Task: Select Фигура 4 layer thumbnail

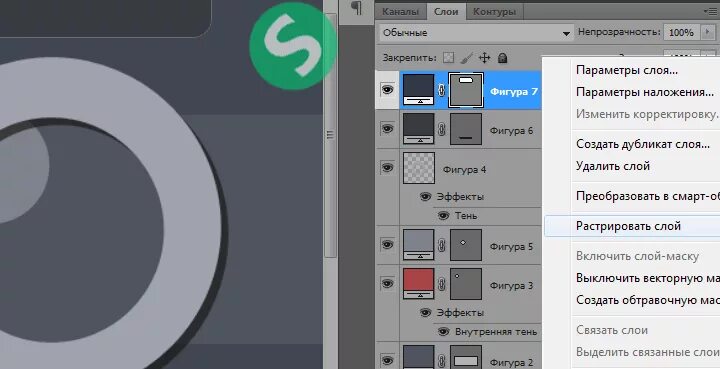Action: (418, 168)
